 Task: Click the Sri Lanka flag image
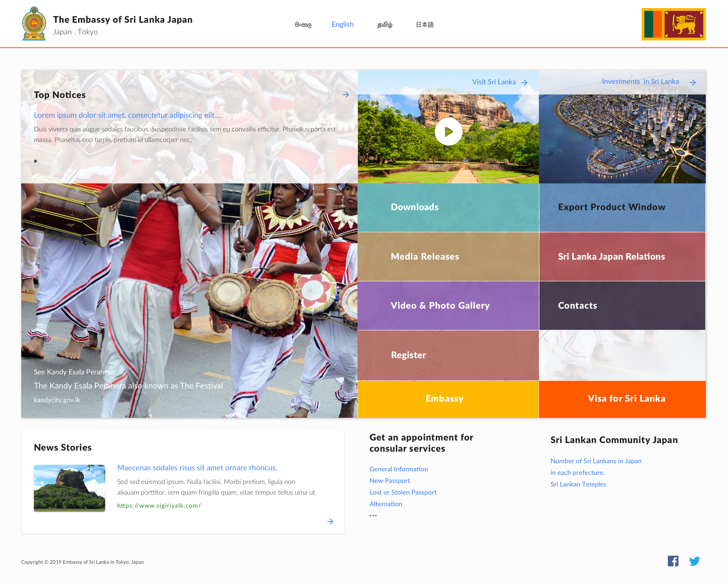(673, 24)
